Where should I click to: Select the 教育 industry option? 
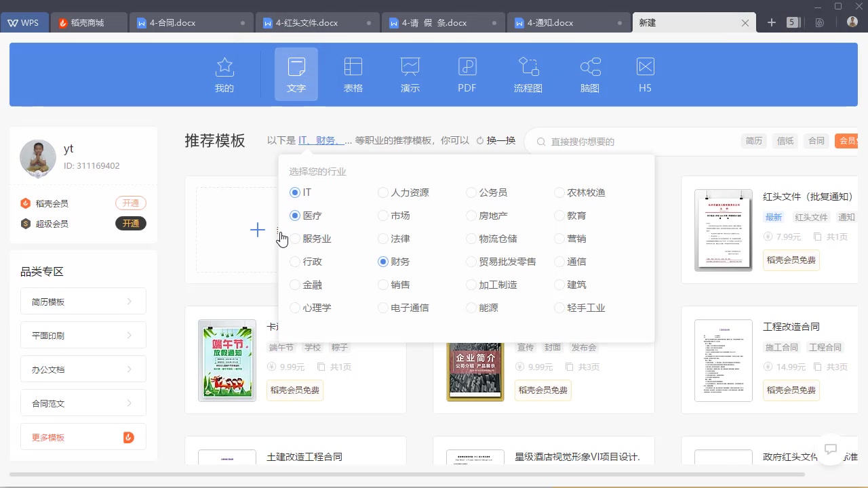[x=559, y=216]
